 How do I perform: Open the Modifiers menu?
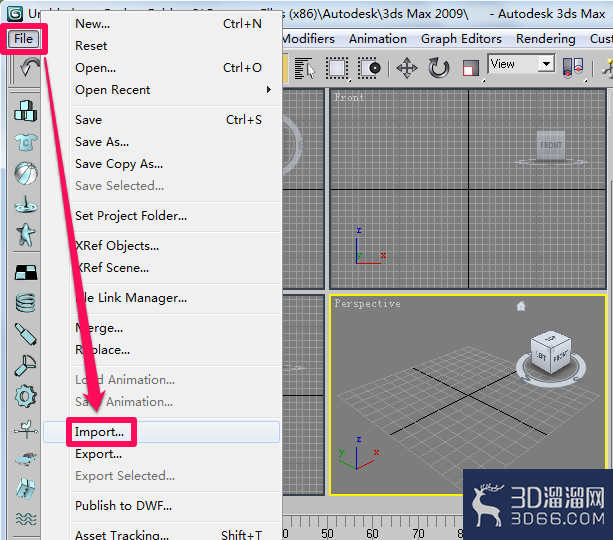pos(309,39)
